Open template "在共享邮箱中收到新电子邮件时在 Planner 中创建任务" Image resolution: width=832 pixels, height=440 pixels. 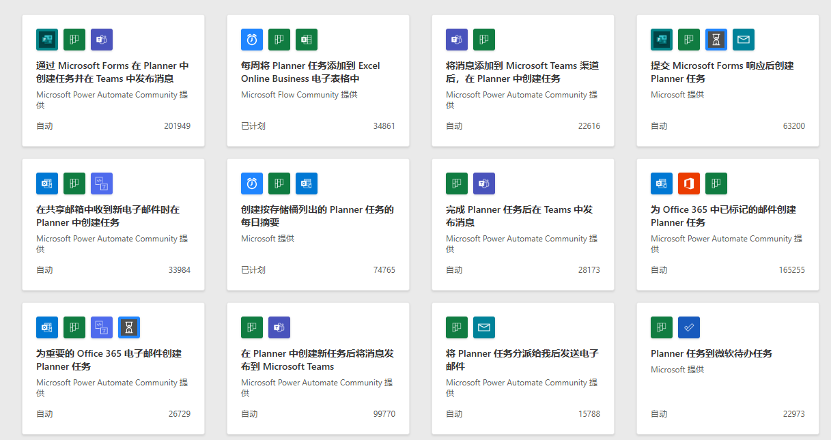(108, 216)
